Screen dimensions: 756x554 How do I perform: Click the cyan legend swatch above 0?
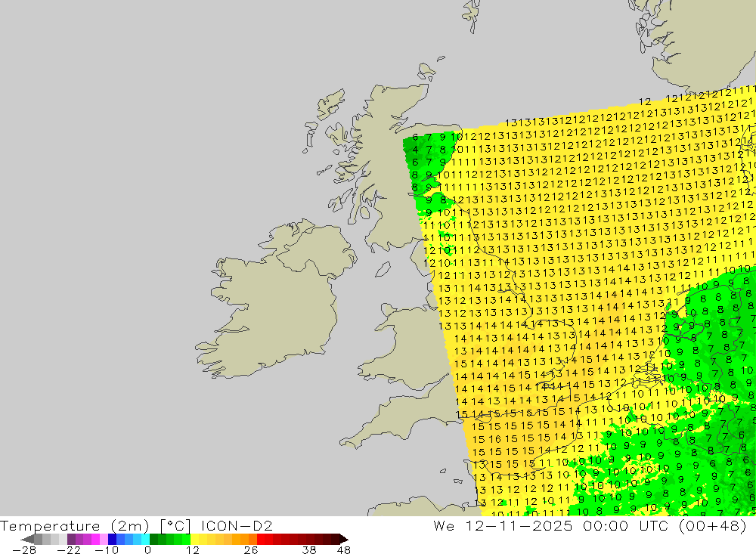pos(145,540)
